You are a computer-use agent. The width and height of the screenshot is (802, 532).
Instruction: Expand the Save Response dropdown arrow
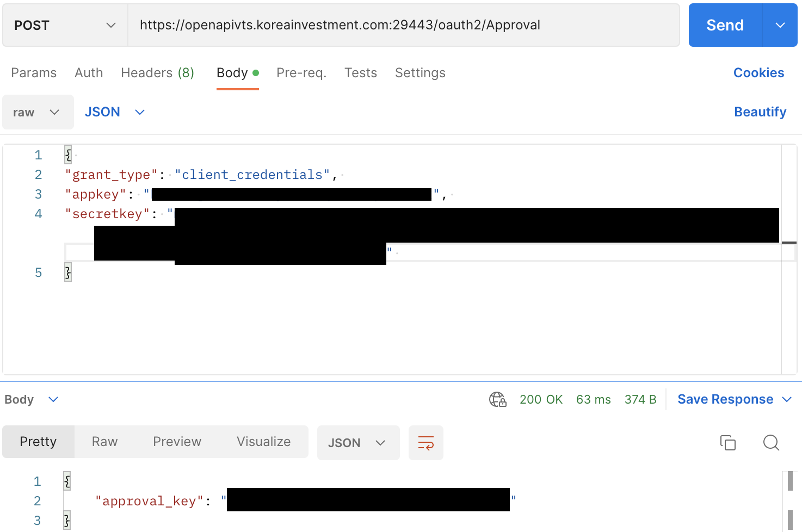coord(787,399)
